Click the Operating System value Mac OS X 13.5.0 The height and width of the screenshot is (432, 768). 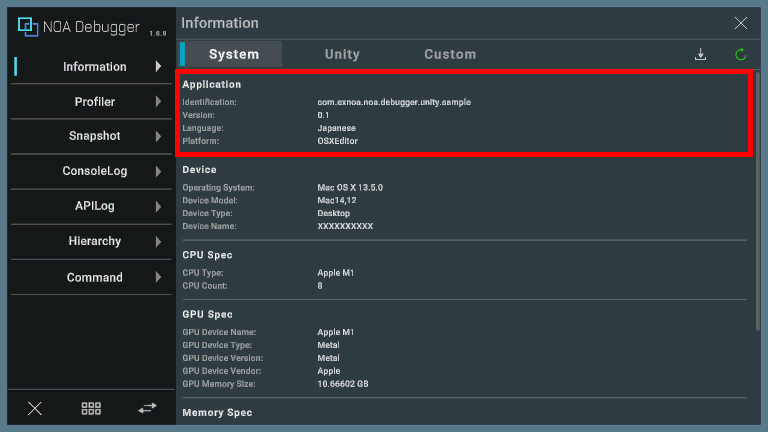coord(350,188)
